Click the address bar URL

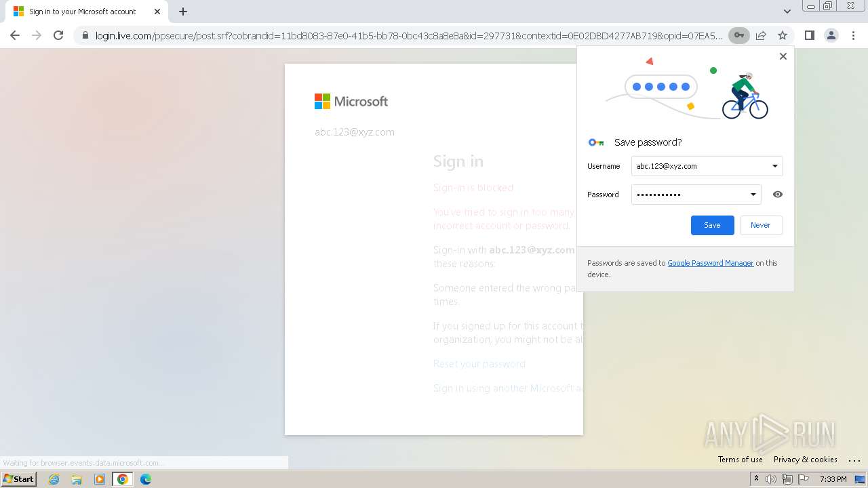click(x=409, y=35)
